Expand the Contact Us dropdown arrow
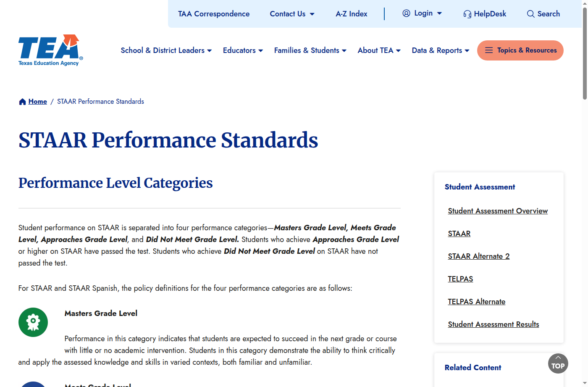The image size is (588, 387). tap(312, 14)
